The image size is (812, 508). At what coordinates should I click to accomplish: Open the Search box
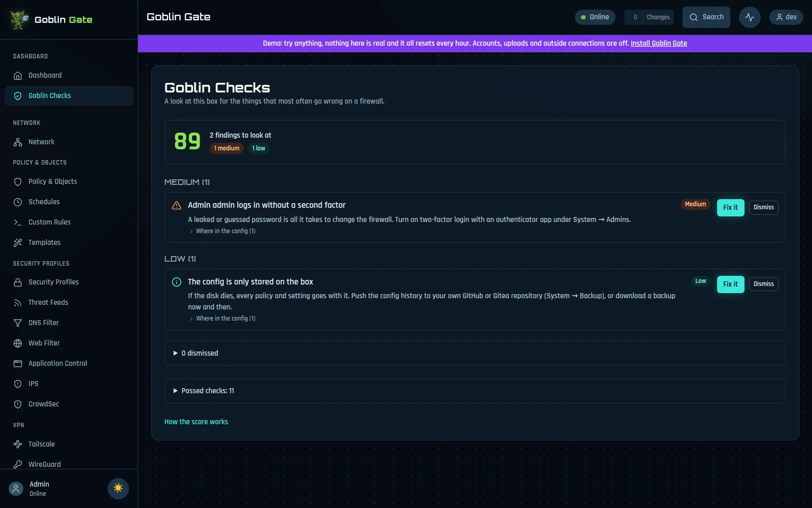coord(706,17)
